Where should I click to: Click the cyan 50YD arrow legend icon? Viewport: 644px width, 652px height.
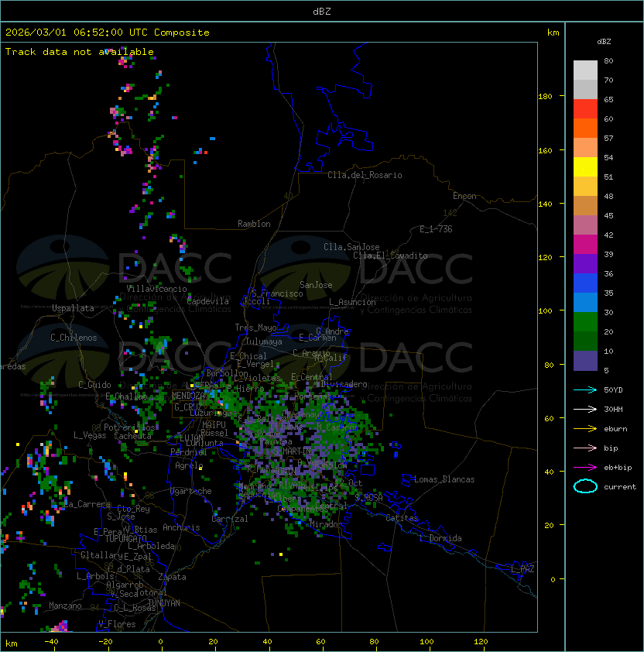pos(585,389)
